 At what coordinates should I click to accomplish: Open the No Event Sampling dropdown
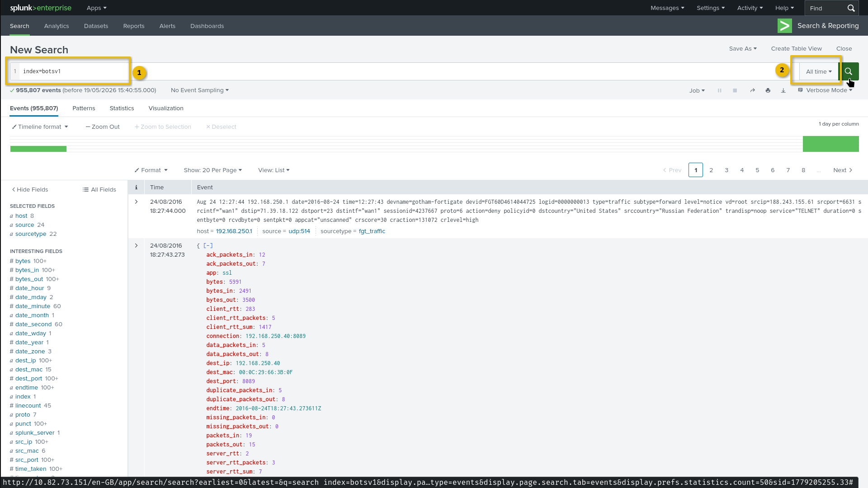click(x=200, y=90)
